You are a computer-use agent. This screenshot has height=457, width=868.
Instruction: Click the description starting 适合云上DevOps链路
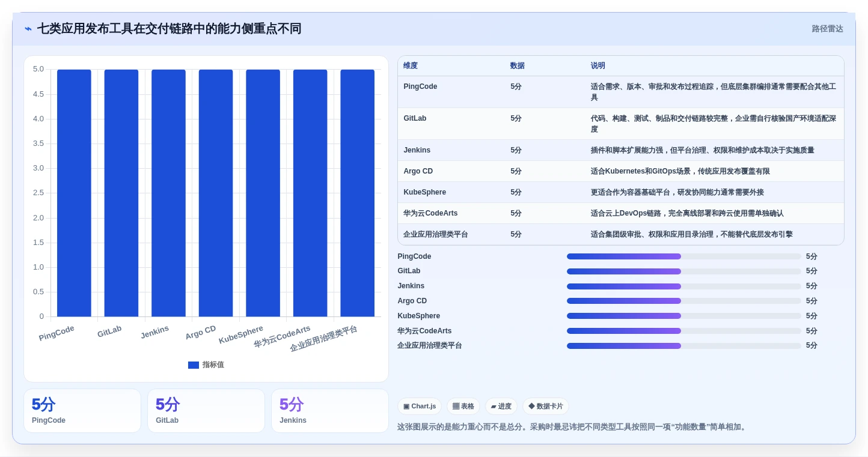tap(686, 214)
